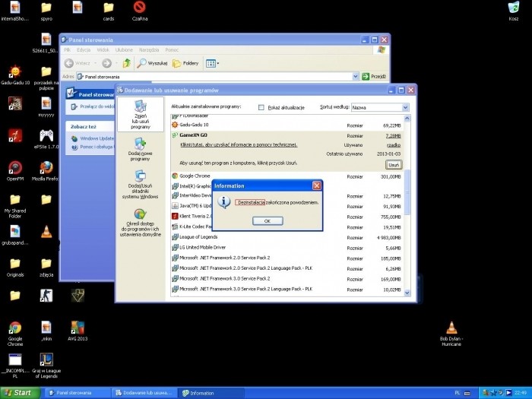Select the Mozilla Firefox desktop icon
The image size is (532, 399).
pos(46,167)
